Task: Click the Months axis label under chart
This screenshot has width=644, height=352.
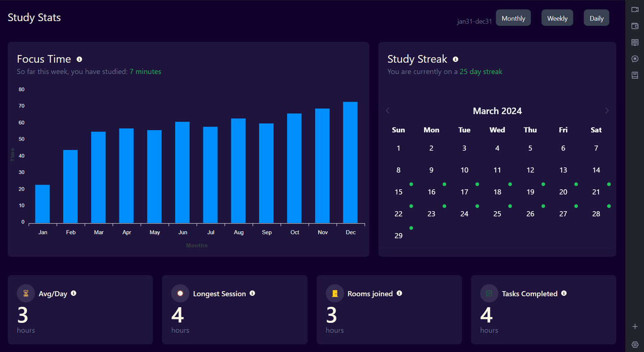Action: click(x=197, y=245)
